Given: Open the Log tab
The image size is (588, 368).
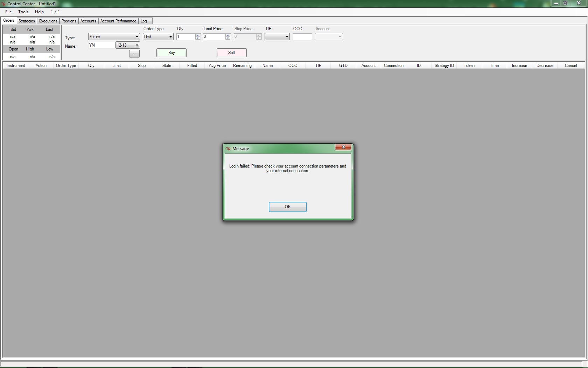Looking at the screenshot, I should click(143, 21).
